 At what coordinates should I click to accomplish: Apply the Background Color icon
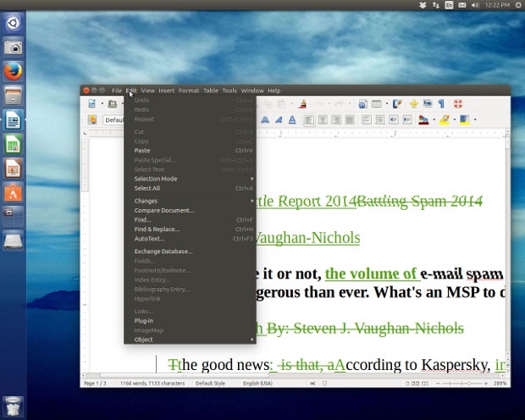[x=465, y=119]
